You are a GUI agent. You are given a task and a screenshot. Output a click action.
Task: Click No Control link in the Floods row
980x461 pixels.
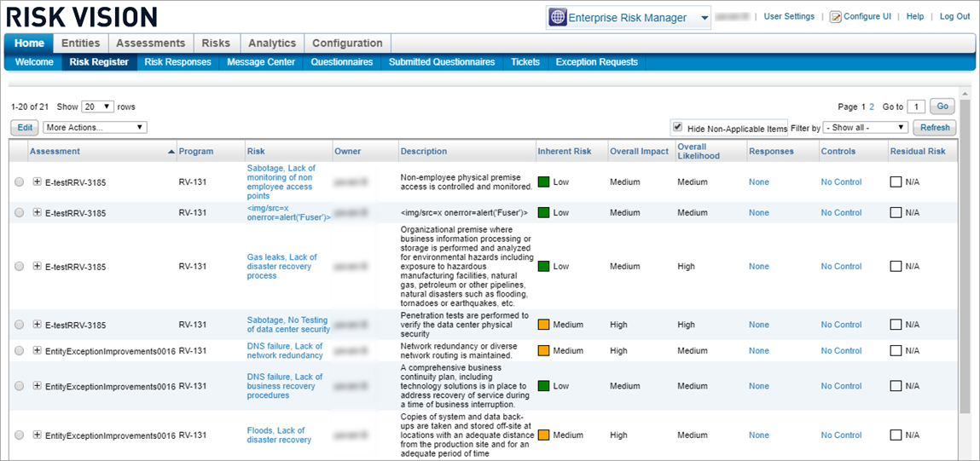click(x=841, y=435)
